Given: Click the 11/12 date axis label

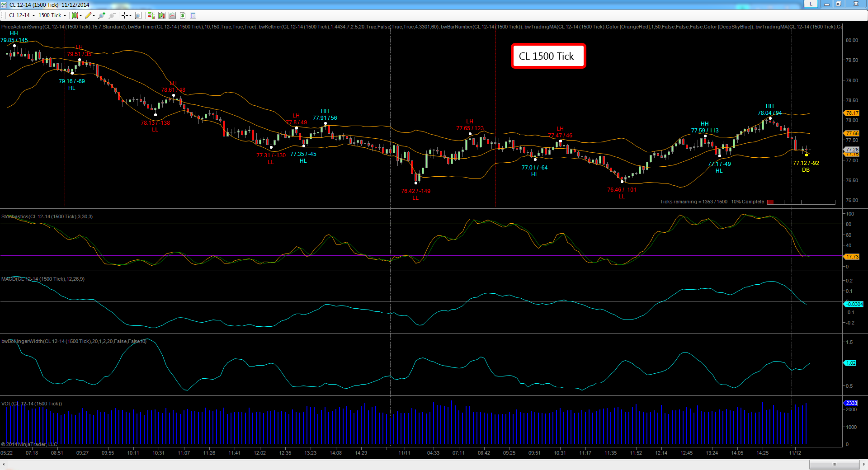Looking at the screenshot, I should click(795, 453).
